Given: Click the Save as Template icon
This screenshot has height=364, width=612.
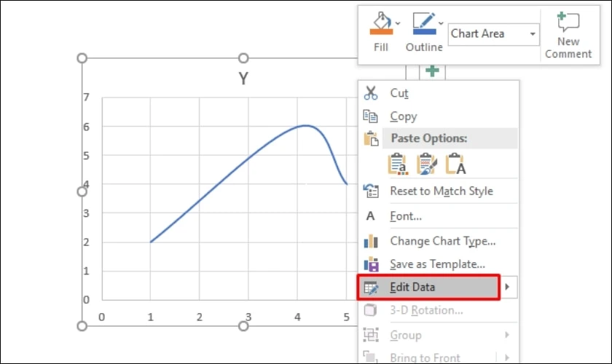Looking at the screenshot, I should [x=371, y=264].
